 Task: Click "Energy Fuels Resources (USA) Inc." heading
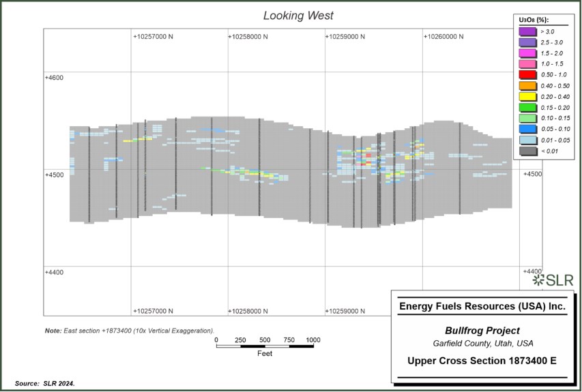(482, 307)
